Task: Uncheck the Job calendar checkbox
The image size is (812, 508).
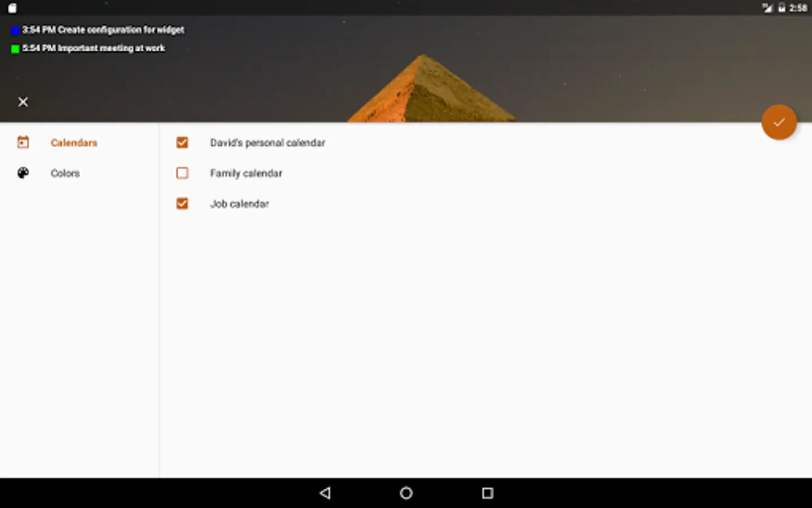Action: point(182,203)
